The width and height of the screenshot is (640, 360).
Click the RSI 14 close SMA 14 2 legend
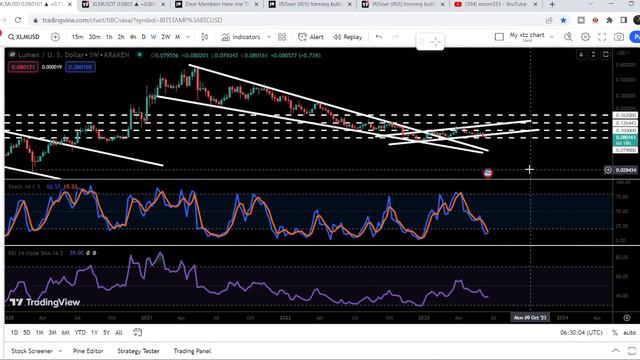36,253
